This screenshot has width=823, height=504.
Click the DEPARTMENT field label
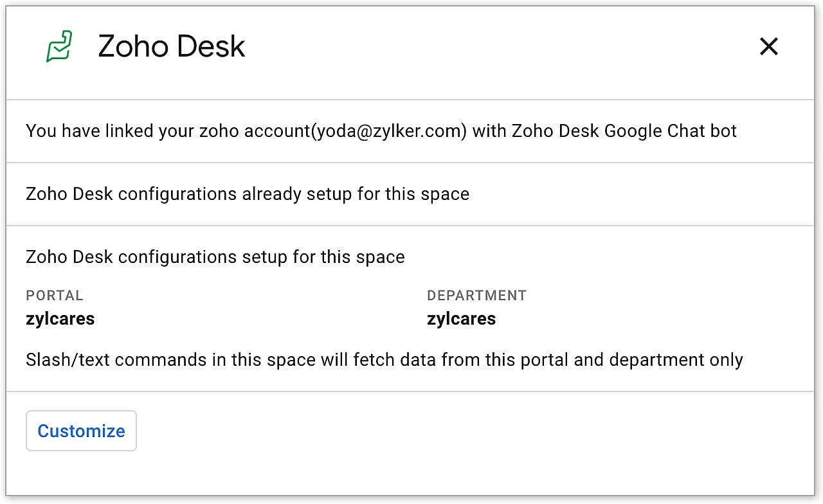coord(476,296)
